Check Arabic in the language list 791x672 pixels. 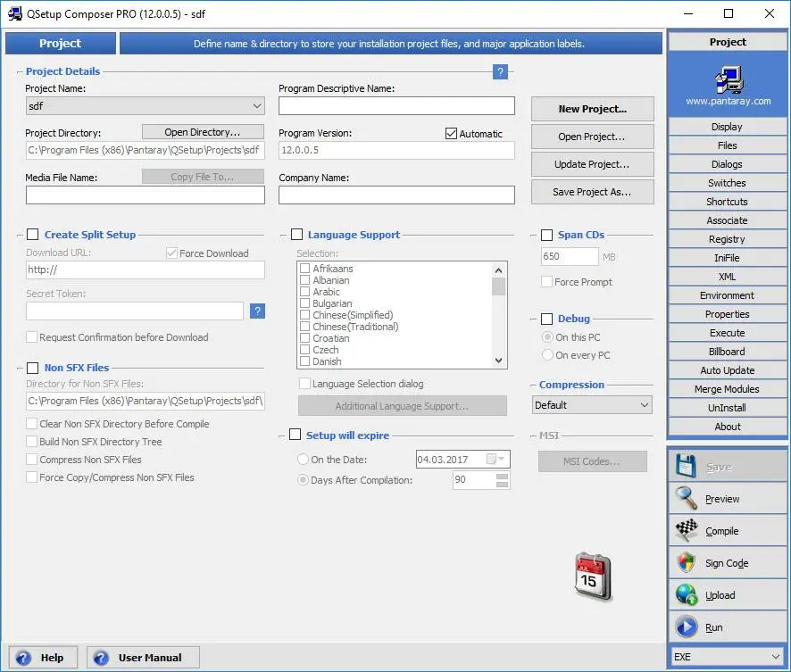[x=304, y=292]
